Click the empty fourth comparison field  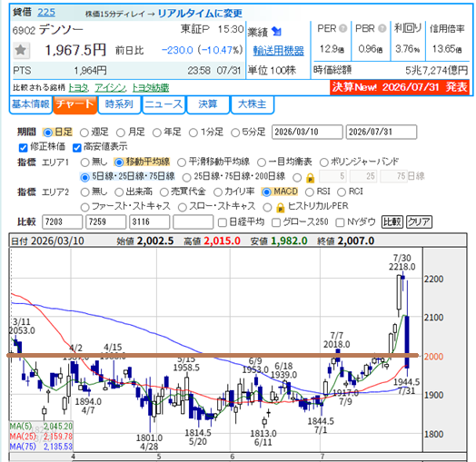click(x=193, y=221)
